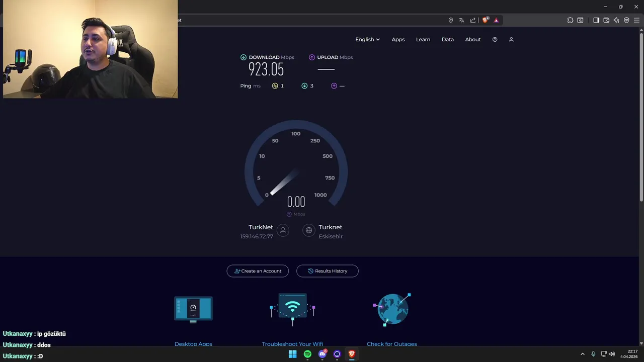644x362 pixels.
Task: Click the webcam overlay video
Action: 90,49
